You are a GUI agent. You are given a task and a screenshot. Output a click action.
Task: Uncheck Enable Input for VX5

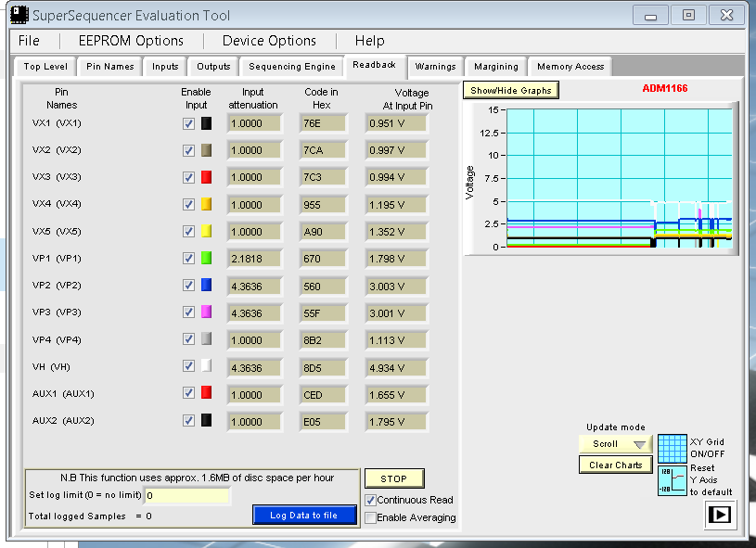pos(188,232)
